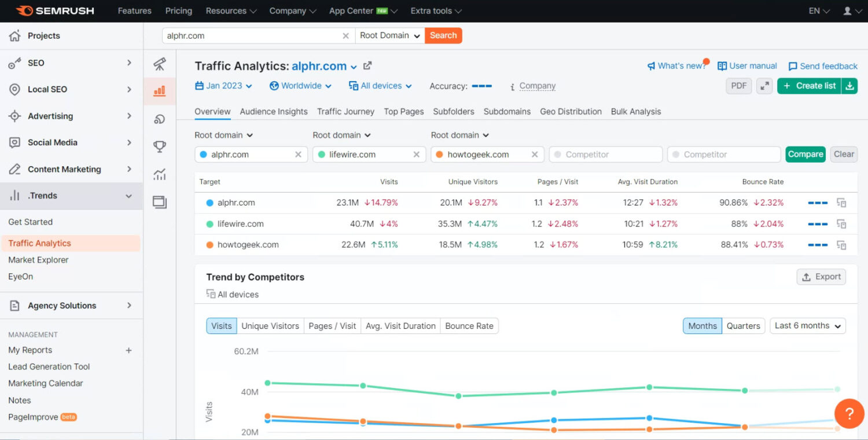Show the Visits metric in the trend chart
868x440 pixels.
221,326
